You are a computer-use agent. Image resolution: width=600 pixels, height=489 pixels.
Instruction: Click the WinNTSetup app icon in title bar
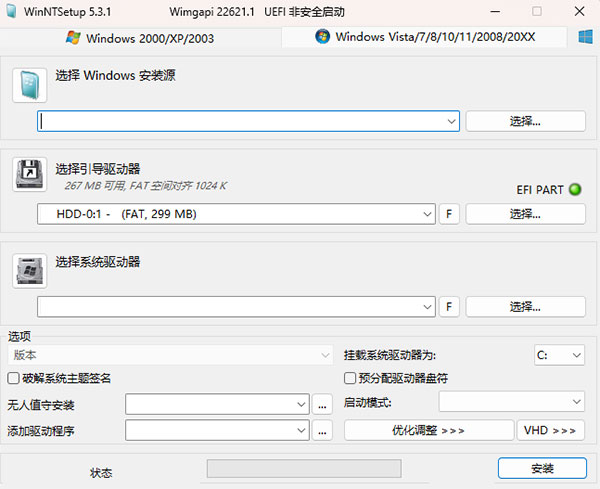pyautogui.click(x=12, y=11)
